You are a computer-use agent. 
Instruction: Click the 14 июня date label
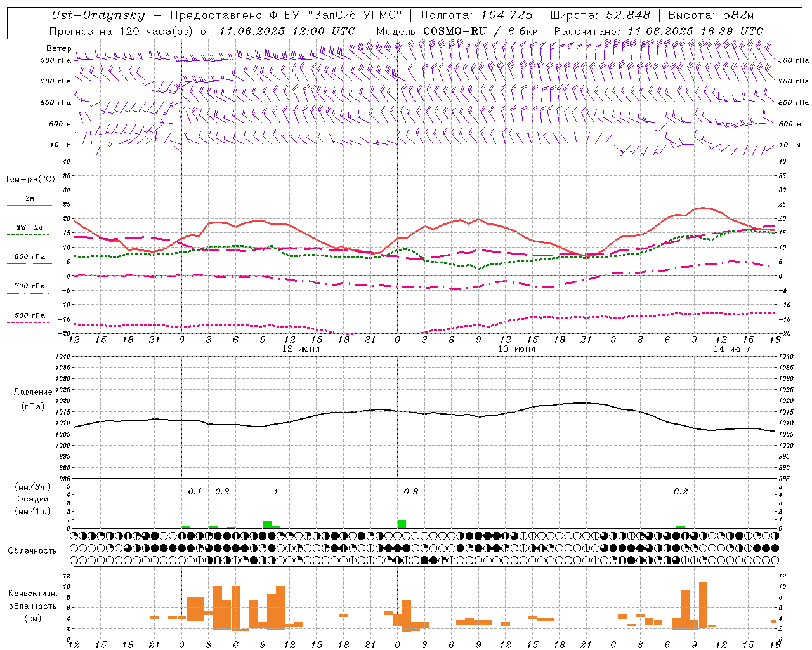[732, 349]
